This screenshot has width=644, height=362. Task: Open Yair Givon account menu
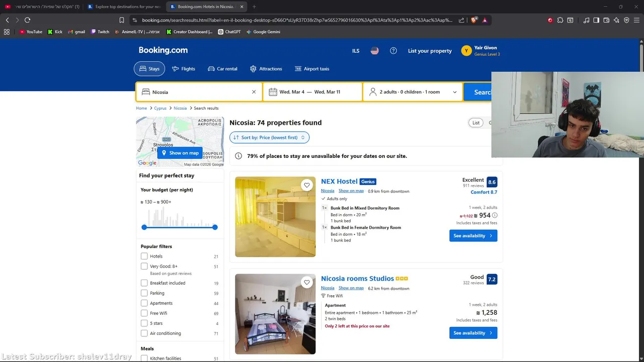coord(480,51)
